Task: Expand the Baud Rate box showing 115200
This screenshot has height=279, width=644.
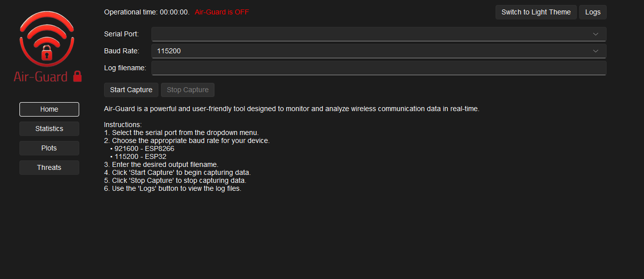Action: (374, 51)
